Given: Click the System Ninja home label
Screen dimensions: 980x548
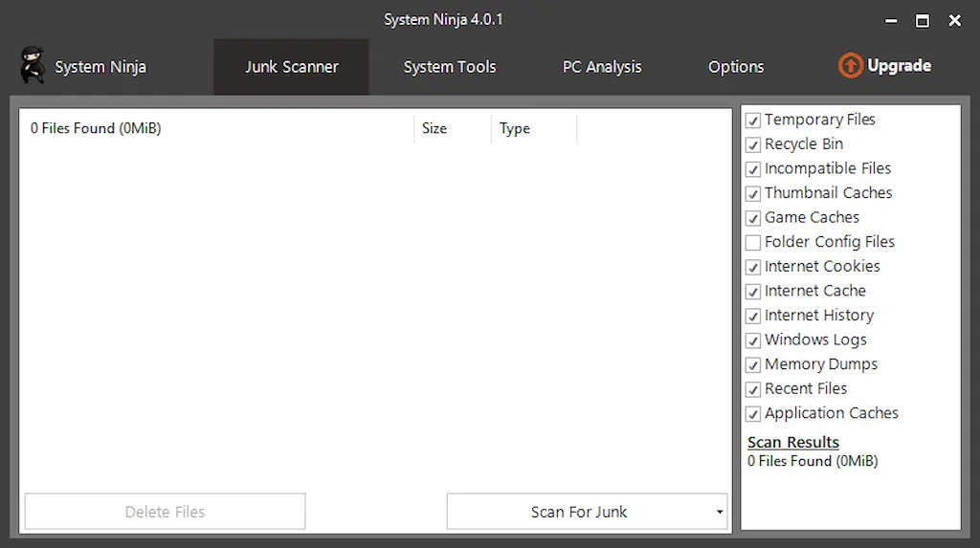Looking at the screenshot, I should [100, 67].
